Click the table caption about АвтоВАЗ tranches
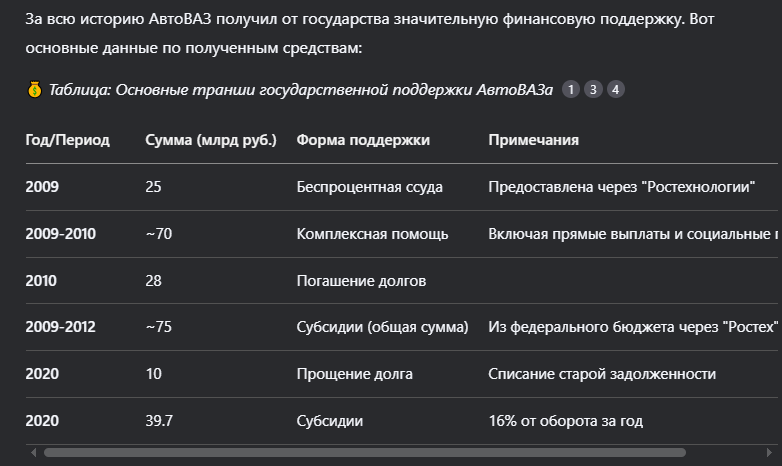 (301, 90)
